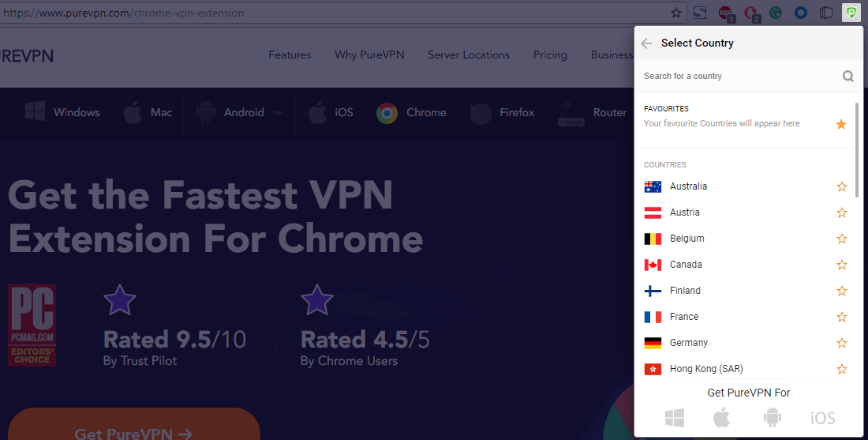Open the Adblock Plus extension icon
This screenshot has height=440, width=868.
tap(726, 13)
